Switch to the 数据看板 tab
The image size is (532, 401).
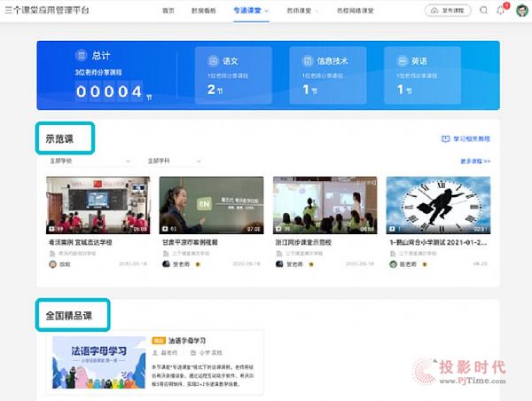coord(205,11)
